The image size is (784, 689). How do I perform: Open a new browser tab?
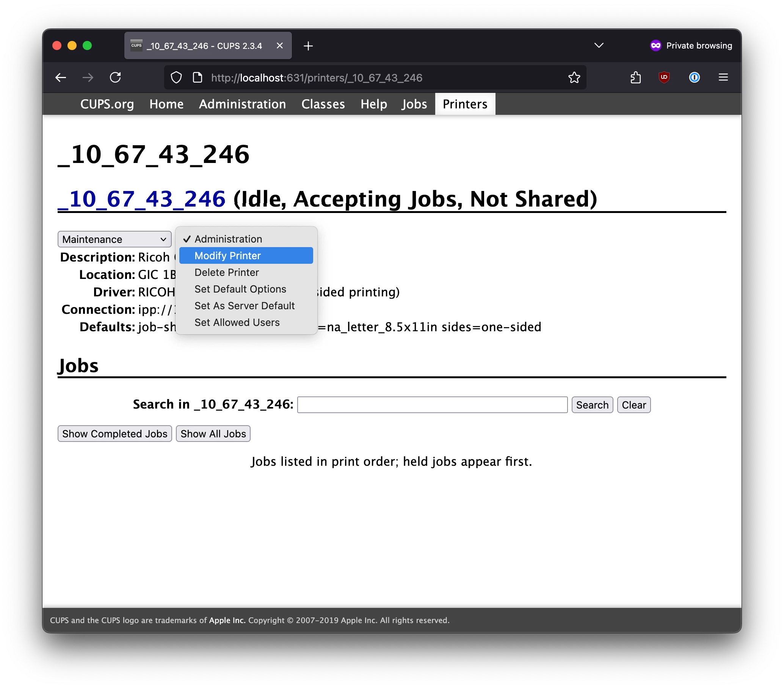point(308,46)
